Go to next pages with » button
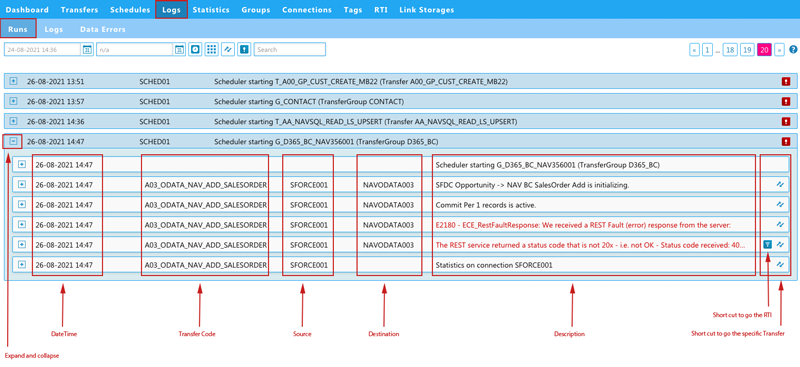The height and width of the screenshot is (367, 800). click(x=779, y=50)
